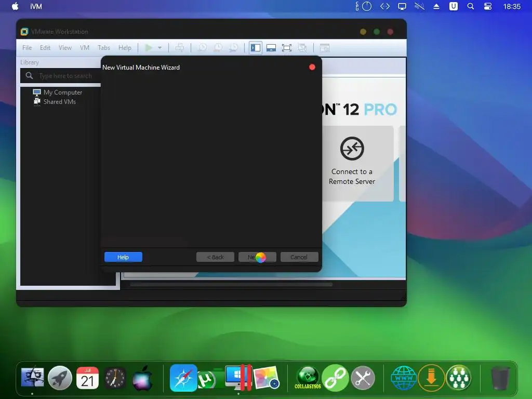Open the VM menu
Screen dimensions: 532x399
[x=85, y=48]
